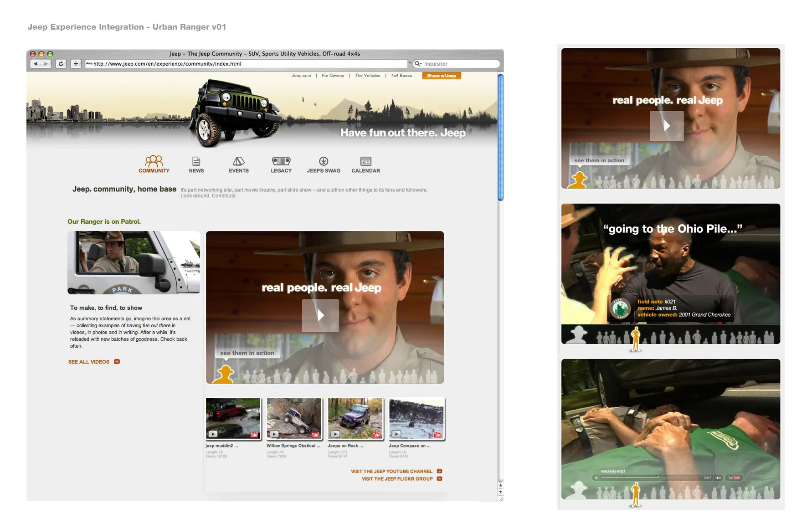
Task: Open the 'jeep muddin2' video thumbnail
Action: click(x=233, y=418)
